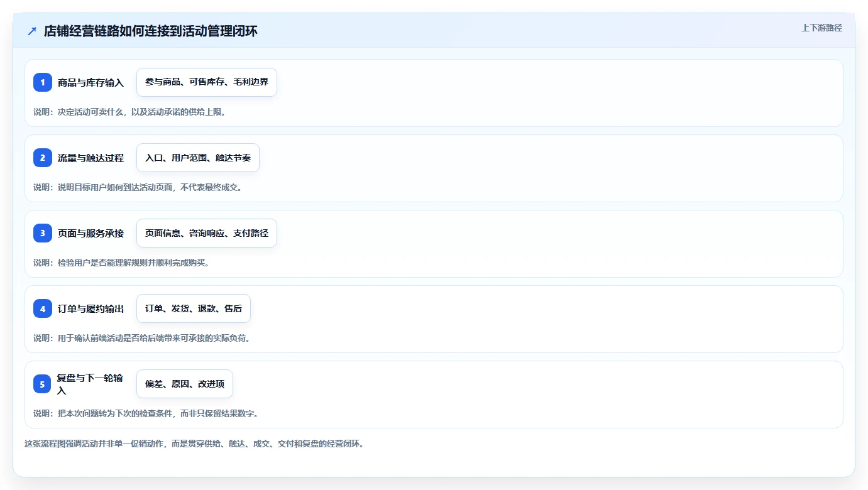Select the '入口、用户范围、触达节奏' chip

tap(198, 158)
